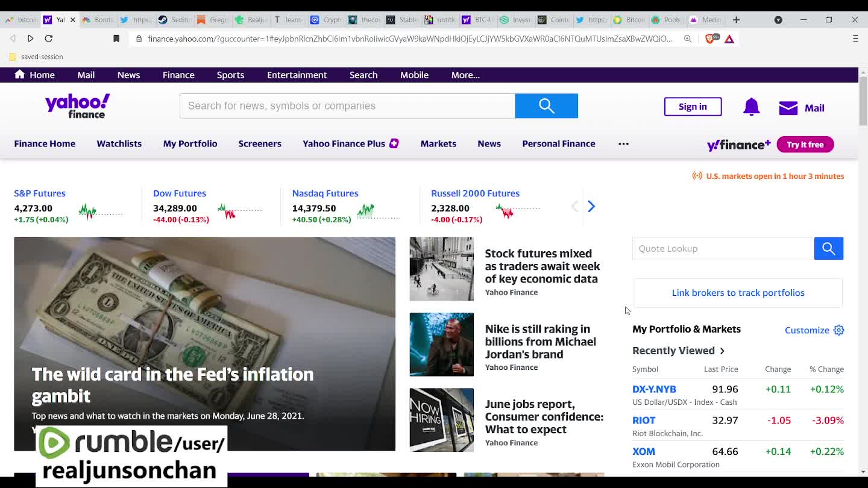Open the More... dropdown in top bar
The width and height of the screenshot is (868, 488).
click(x=465, y=75)
